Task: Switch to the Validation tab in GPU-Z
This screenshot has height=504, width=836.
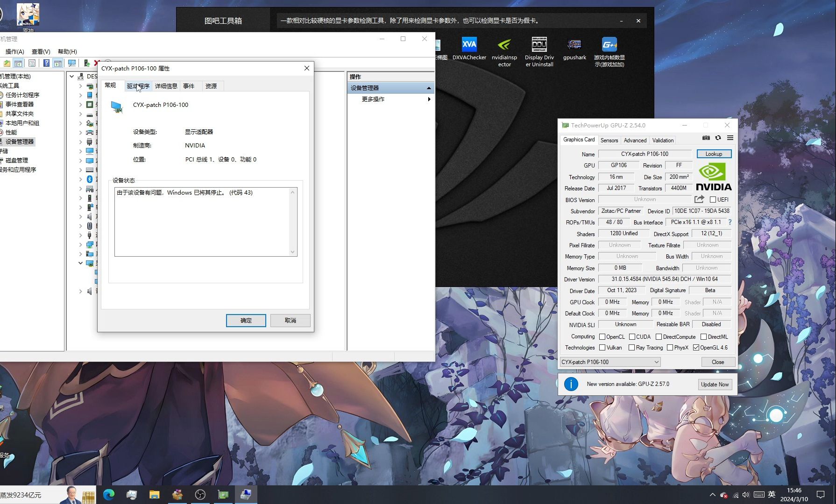Action: coord(663,140)
